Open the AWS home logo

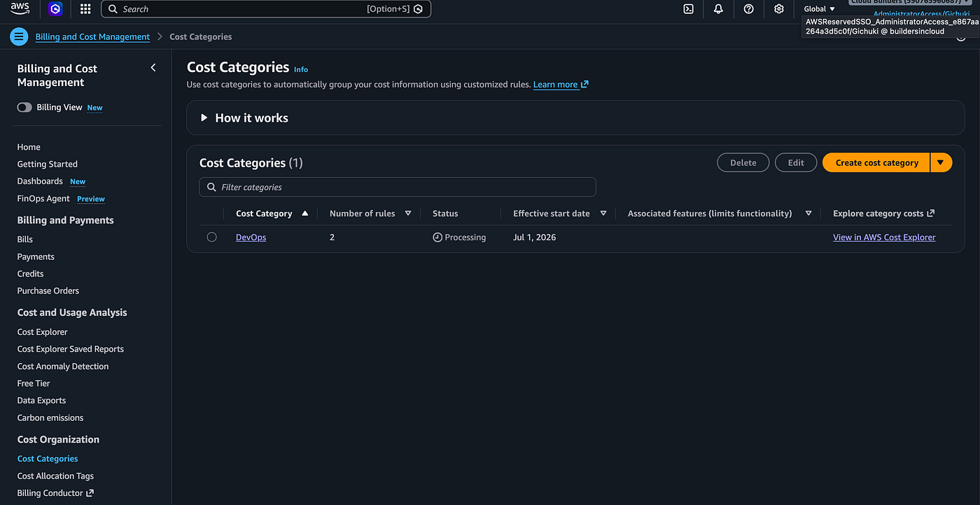click(x=20, y=8)
